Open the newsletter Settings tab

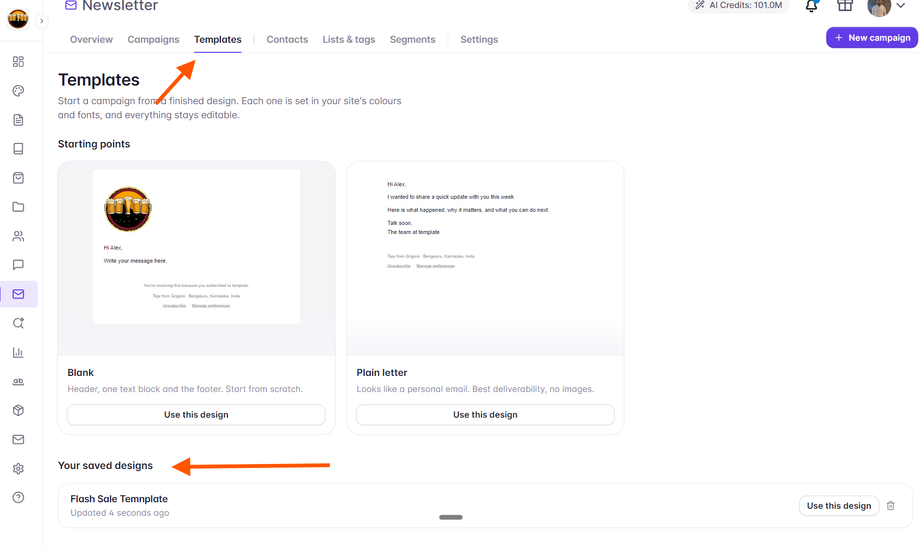[x=479, y=39]
